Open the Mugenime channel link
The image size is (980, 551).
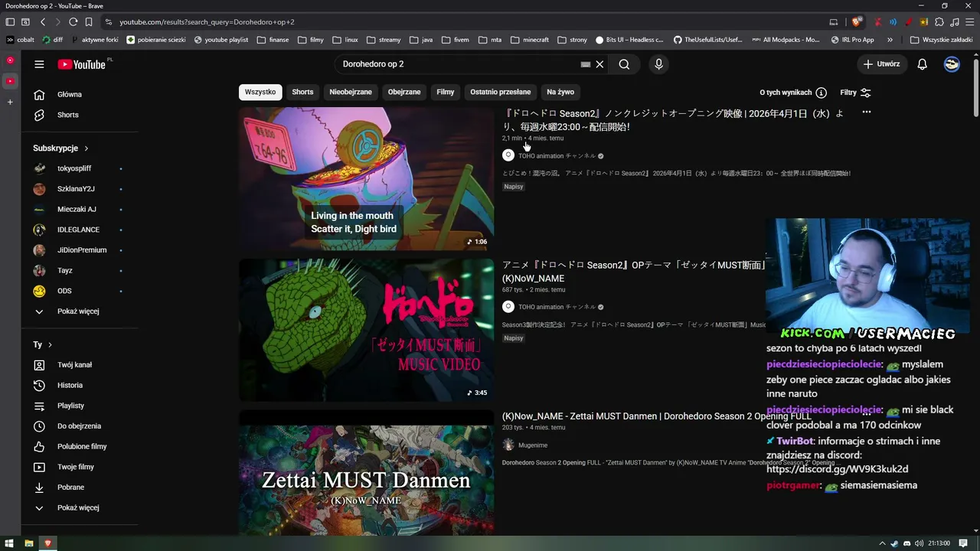point(533,445)
